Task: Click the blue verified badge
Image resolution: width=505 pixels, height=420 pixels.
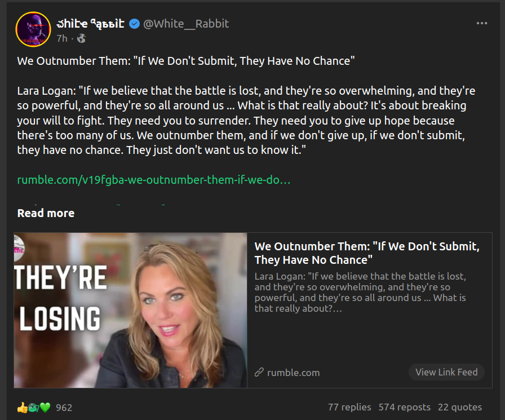Action: (135, 24)
